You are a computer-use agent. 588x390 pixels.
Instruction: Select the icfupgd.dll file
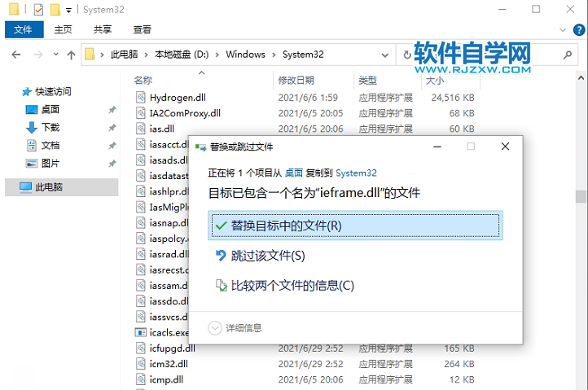[x=172, y=348]
